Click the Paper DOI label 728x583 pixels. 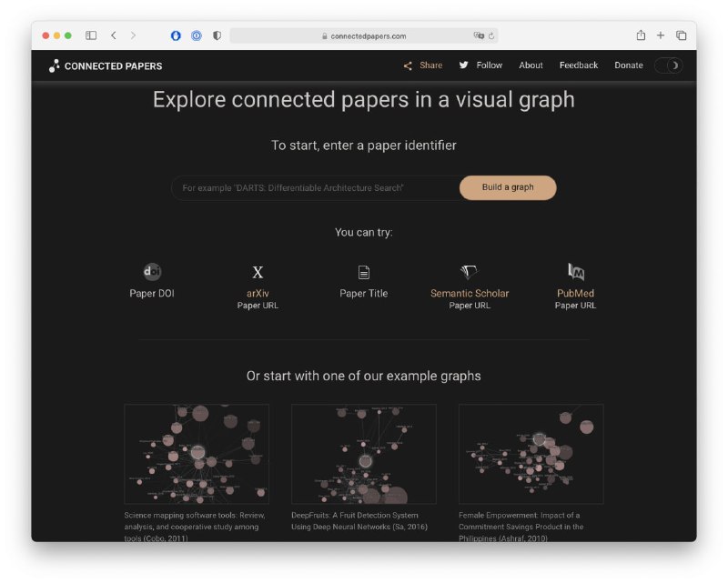152,294
